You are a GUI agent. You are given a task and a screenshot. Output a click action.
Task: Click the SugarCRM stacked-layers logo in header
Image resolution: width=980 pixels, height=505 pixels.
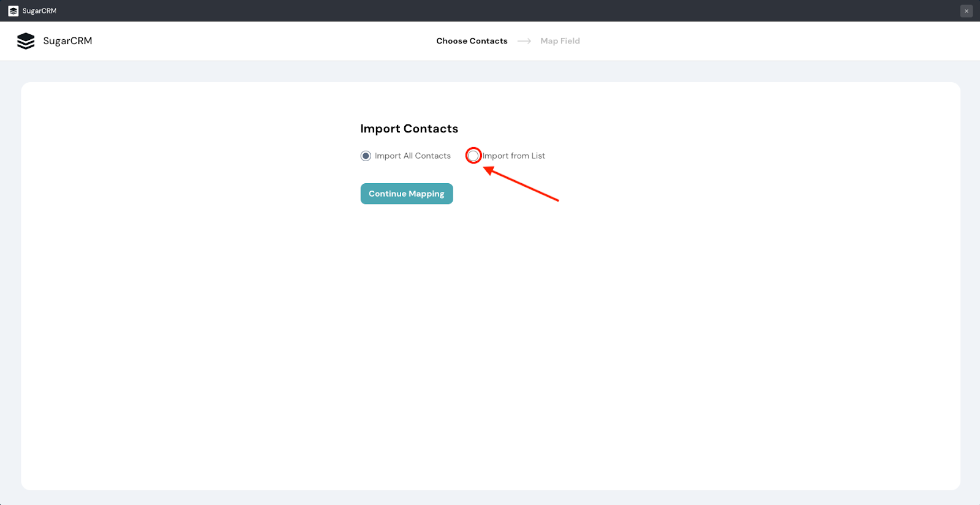pos(26,41)
